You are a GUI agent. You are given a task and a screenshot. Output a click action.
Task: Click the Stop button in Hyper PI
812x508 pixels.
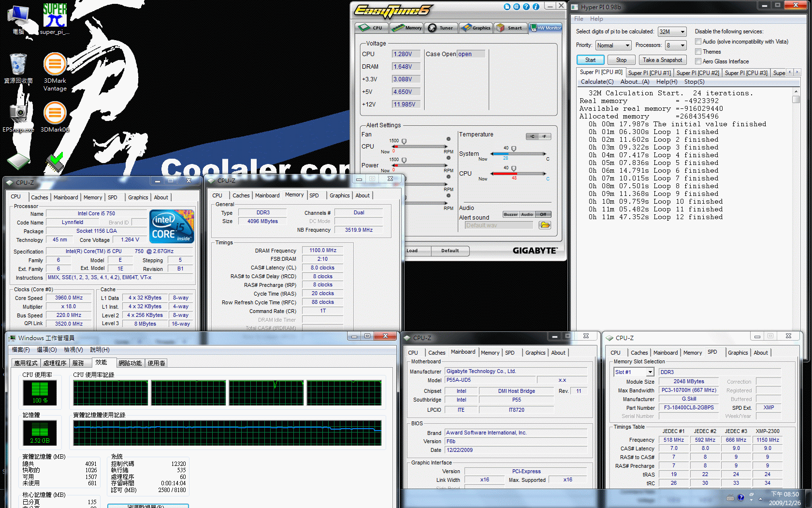[x=621, y=60]
